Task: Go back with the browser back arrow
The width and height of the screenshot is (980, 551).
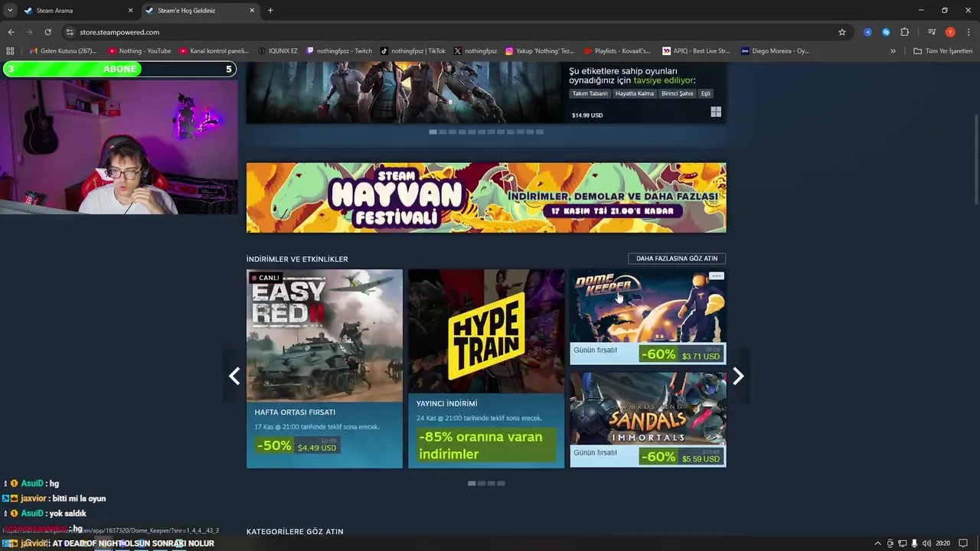Action: [x=11, y=32]
